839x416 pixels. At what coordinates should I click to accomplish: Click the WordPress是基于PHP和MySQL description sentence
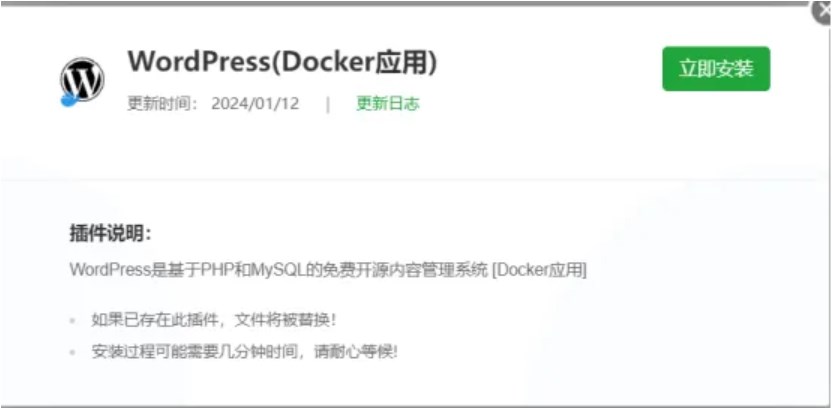(328, 270)
